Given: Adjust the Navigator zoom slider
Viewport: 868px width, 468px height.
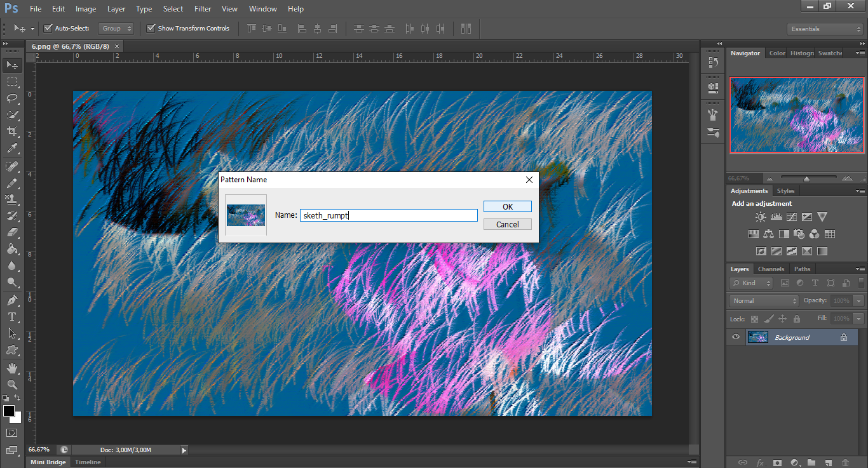Looking at the screenshot, I should pos(808,178).
